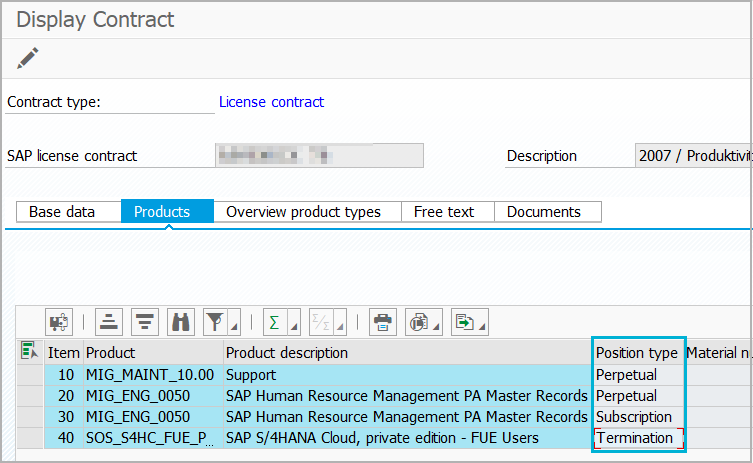Click the print icon

pyautogui.click(x=383, y=322)
